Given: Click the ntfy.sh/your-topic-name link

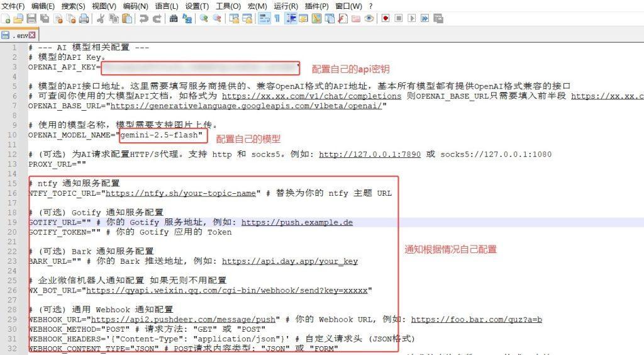Looking at the screenshot, I should tap(180, 193).
